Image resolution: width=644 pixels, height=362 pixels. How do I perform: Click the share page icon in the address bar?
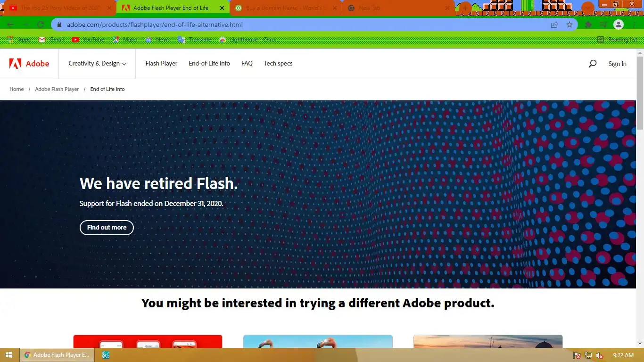click(554, 25)
